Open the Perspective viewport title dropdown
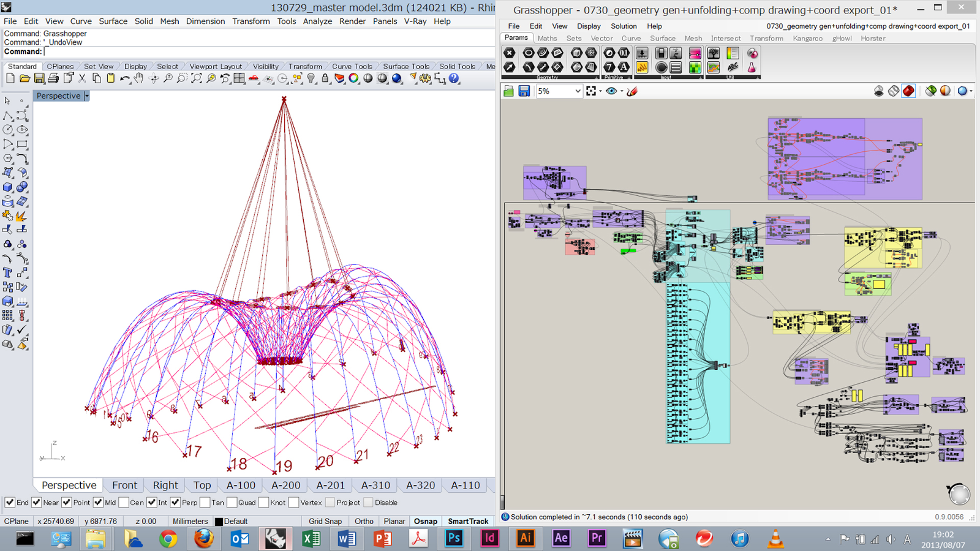The height and width of the screenshot is (551, 980). 87,96
